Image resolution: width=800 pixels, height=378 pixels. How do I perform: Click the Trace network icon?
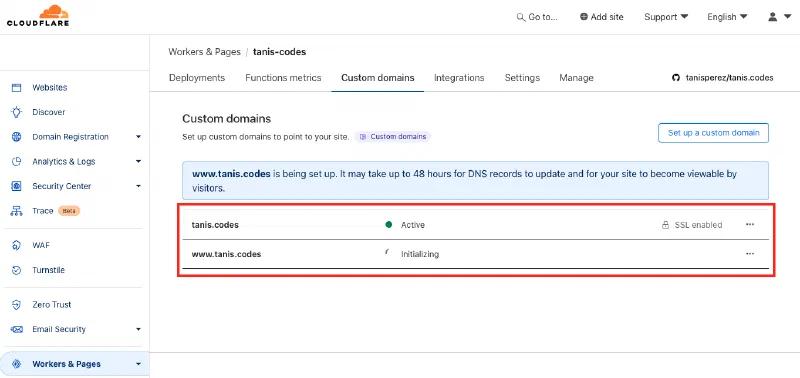(x=16, y=211)
